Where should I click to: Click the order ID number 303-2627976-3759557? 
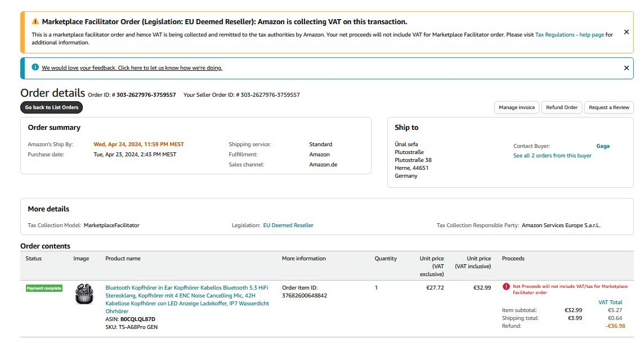click(x=146, y=95)
